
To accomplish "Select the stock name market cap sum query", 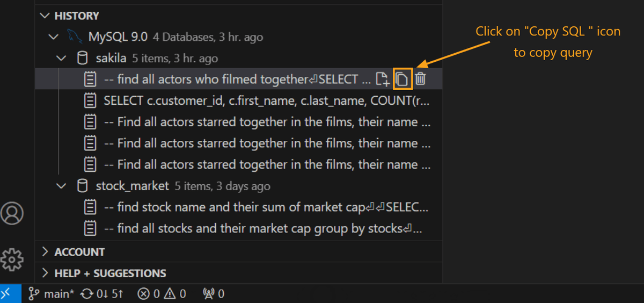I will pyautogui.click(x=266, y=207).
